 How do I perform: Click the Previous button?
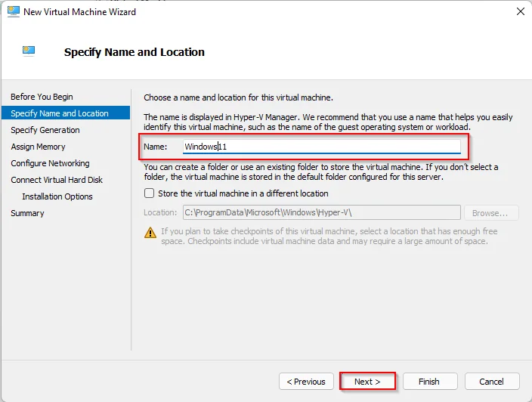coord(306,382)
